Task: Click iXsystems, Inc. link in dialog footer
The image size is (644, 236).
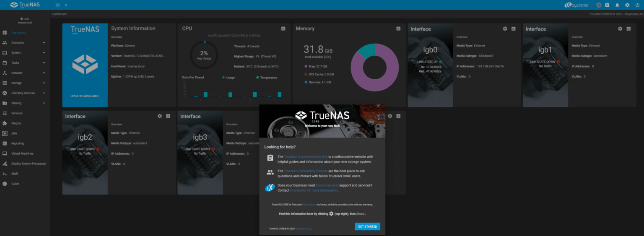Action: (304, 229)
